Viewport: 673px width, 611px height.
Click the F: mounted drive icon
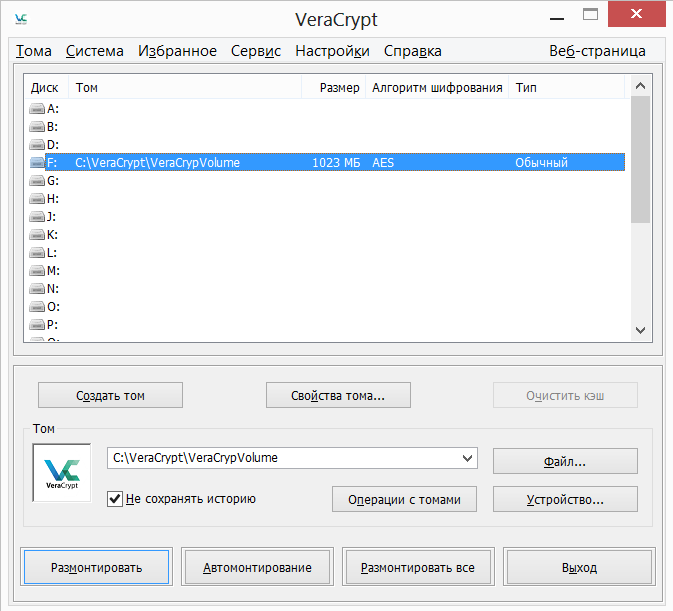point(37,163)
